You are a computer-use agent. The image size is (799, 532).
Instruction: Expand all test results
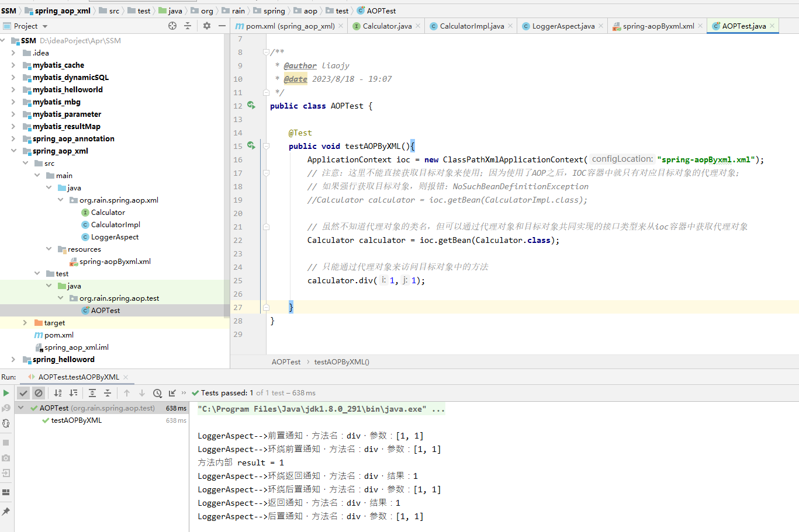pyautogui.click(x=92, y=393)
